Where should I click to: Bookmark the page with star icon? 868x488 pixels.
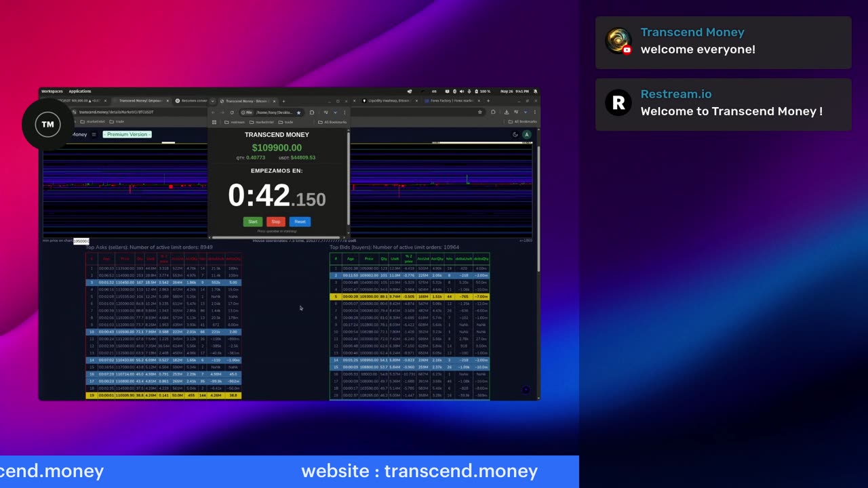click(298, 113)
